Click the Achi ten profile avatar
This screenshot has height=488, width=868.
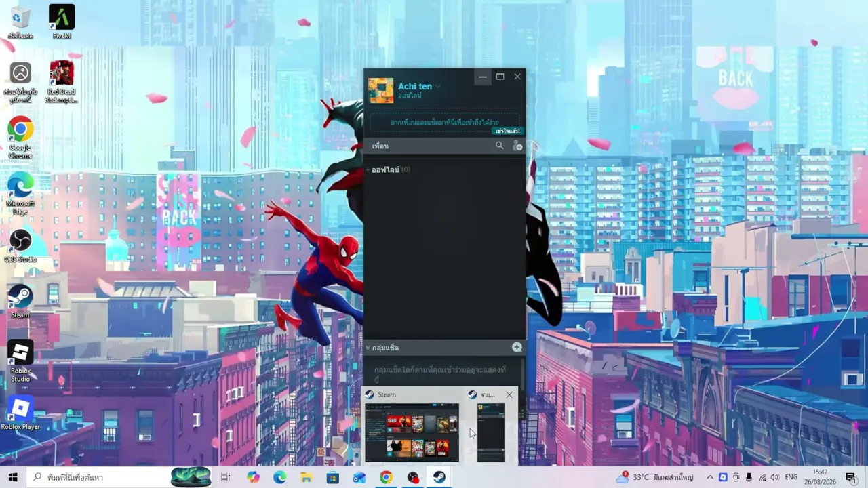point(380,91)
